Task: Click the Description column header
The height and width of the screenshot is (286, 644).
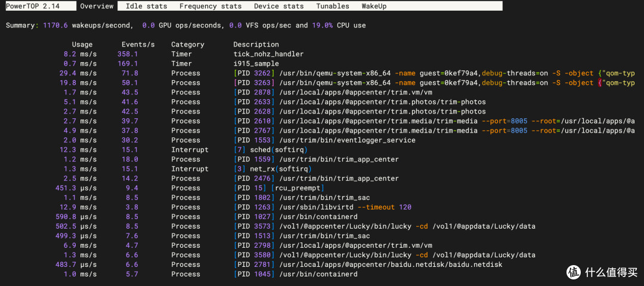Action: coord(256,44)
